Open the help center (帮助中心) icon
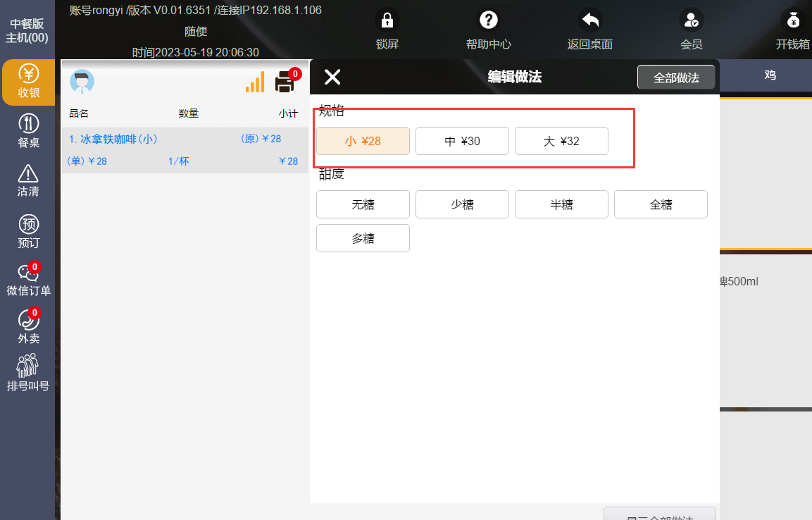Viewport: 812px width, 520px height. click(x=488, y=20)
